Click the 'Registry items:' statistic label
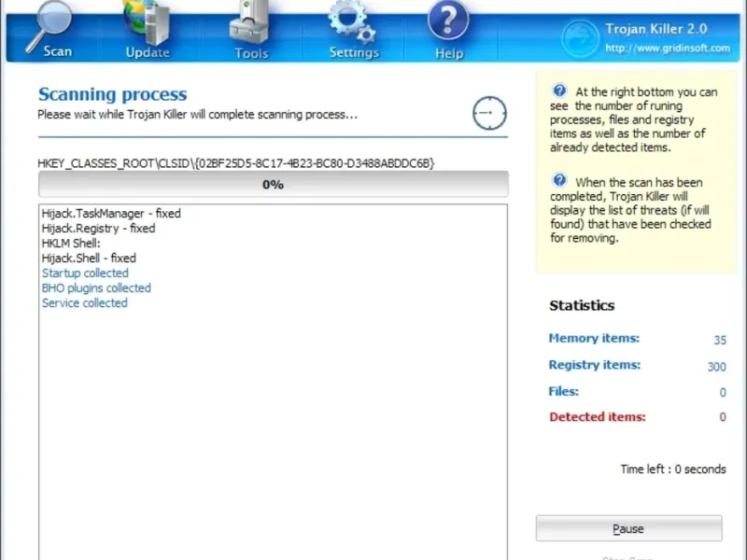The image size is (747, 560). point(595,365)
